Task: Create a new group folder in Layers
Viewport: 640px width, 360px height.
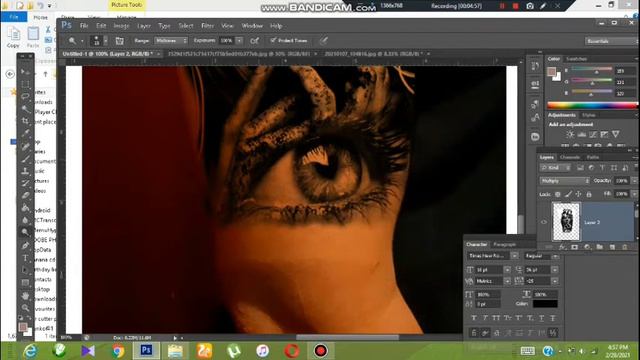Action: (x=599, y=247)
